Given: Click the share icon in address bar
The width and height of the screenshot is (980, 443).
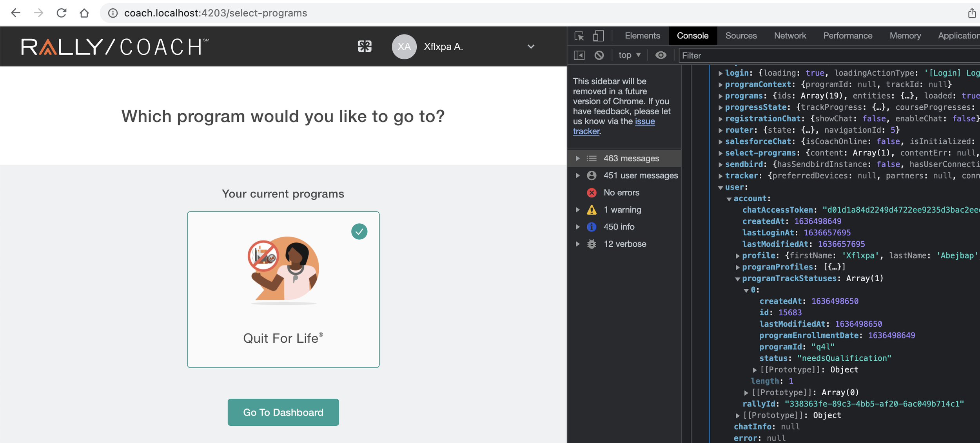Looking at the screenshot, I should click(x=971, y=13).
